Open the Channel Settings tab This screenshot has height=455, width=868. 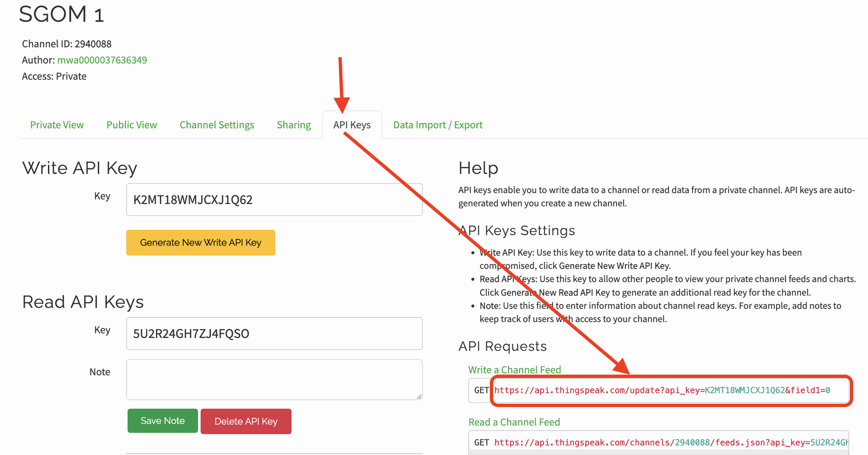pyautogui.click(x=217, y=125)
